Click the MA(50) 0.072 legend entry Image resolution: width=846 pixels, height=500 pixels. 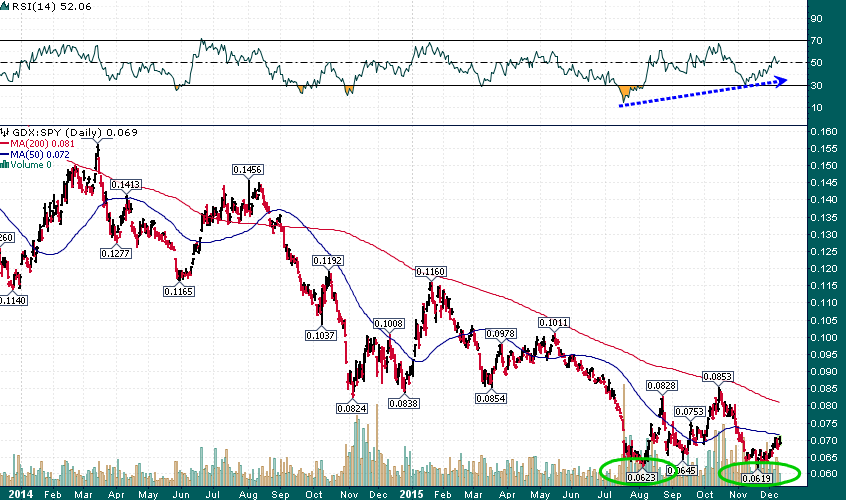click(40, 154)
